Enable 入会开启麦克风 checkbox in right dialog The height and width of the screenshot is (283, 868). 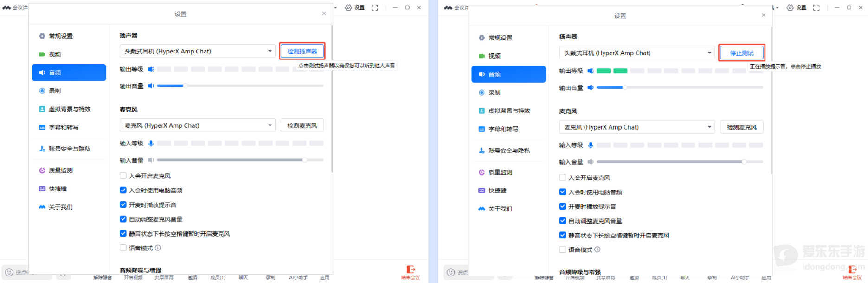[563, 178]
